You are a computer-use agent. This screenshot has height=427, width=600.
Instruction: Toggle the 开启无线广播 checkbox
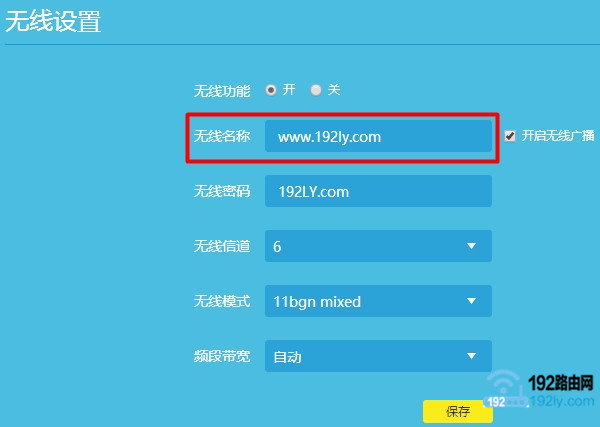pos(510,136)
